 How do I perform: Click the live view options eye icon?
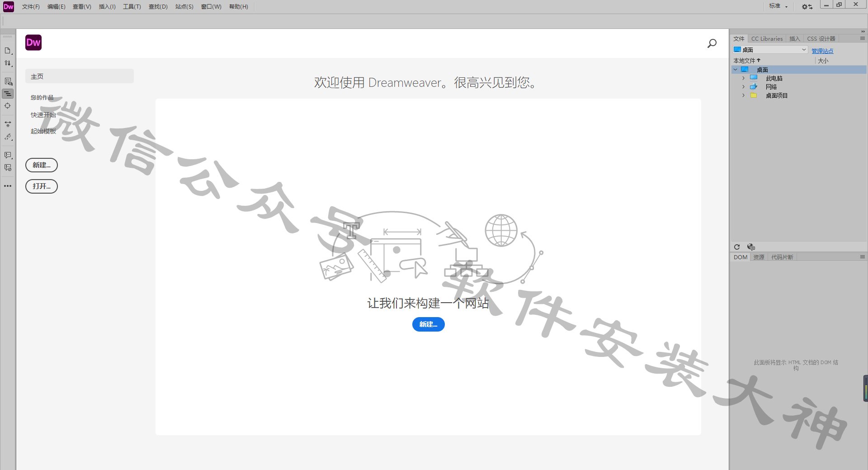[8, 81]
